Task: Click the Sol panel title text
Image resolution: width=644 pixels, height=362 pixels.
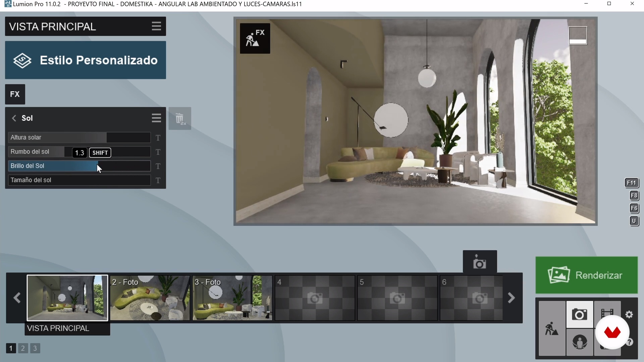Action: tap(27, 118)
